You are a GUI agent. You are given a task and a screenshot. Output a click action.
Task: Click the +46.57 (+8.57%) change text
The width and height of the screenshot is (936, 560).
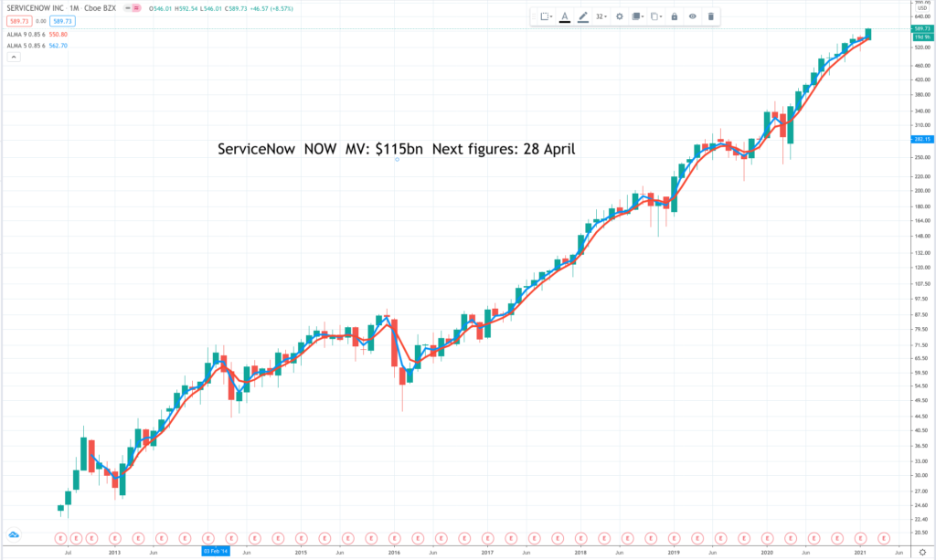pyautogui.click(x=271, y=8)
